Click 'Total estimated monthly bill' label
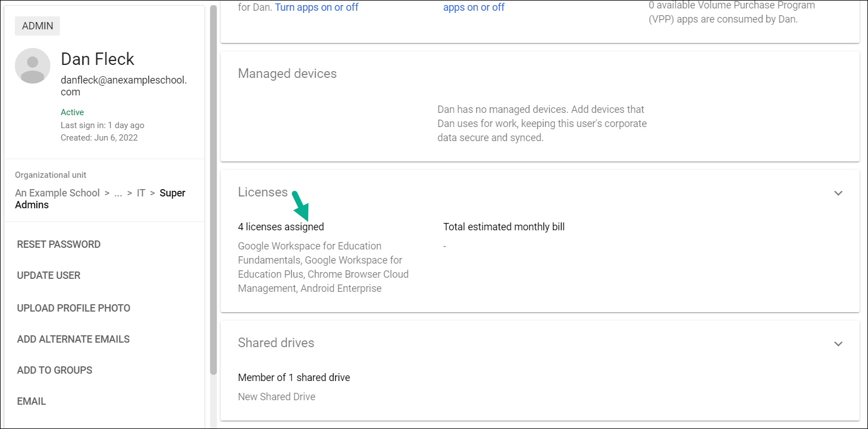The height and width of the screenshot is (429, 868). 504,227
